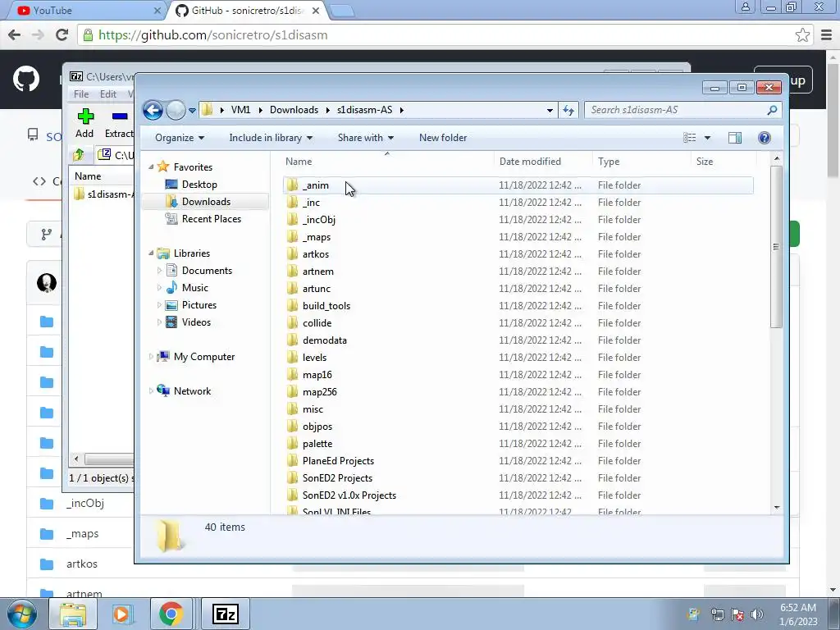Select the collide folder
Viewport: 840px width, 630px height.
click(x=317, y=323)
